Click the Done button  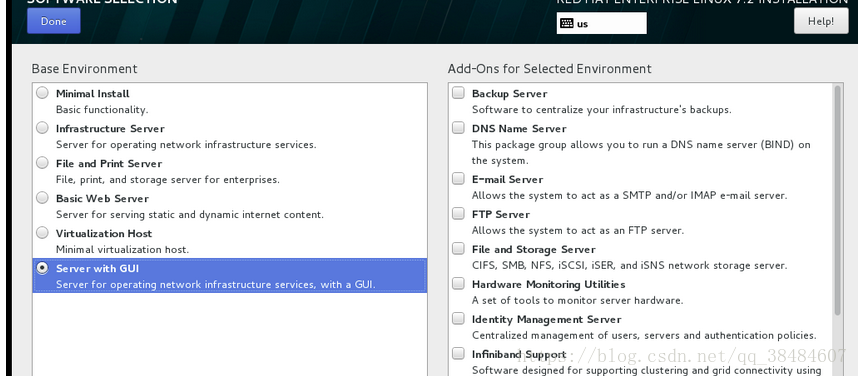(x=54, y=21)
